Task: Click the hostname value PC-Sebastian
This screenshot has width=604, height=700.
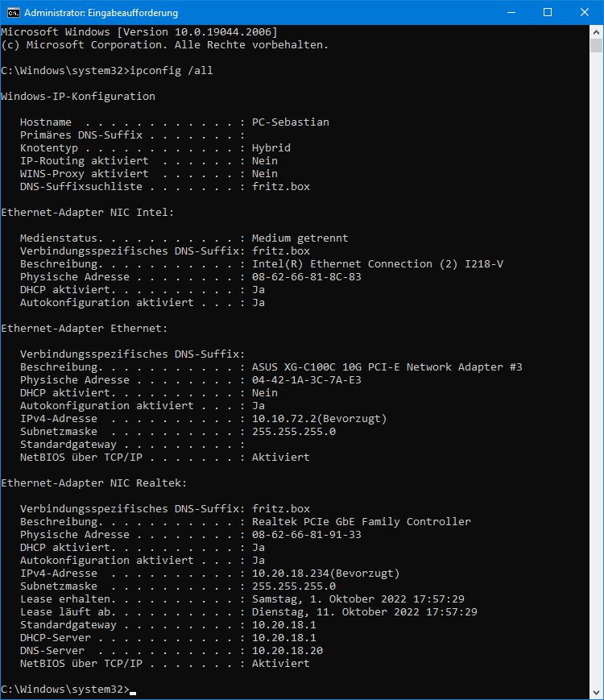Action: click(x=291, y=122)
